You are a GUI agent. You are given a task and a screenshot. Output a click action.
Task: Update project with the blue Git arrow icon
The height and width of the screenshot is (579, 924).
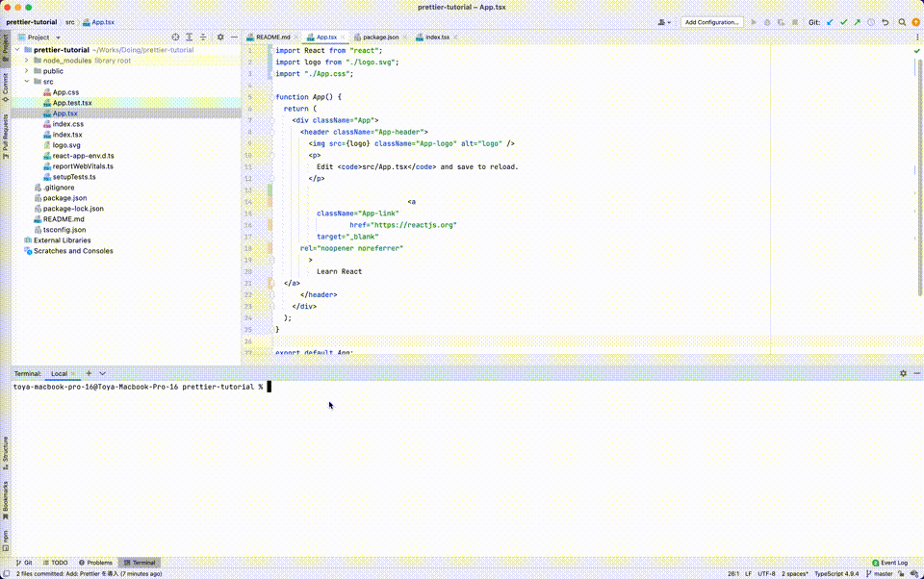click(x=829, y=20)
